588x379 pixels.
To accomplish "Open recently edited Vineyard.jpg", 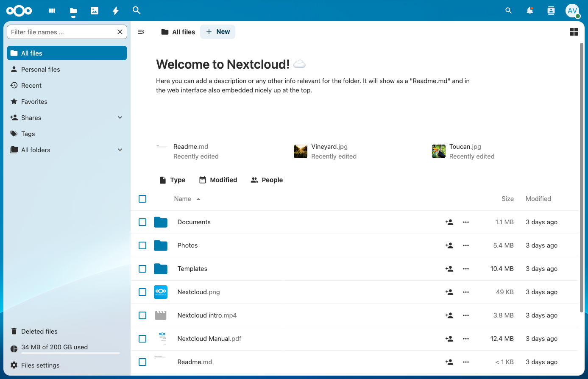I will coord(325,151).
